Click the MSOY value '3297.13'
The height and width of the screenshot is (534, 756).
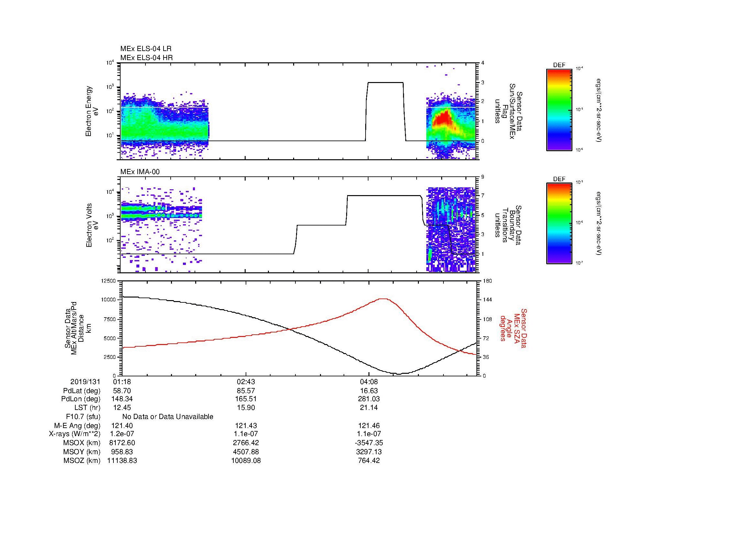click(x=369, y=452)
